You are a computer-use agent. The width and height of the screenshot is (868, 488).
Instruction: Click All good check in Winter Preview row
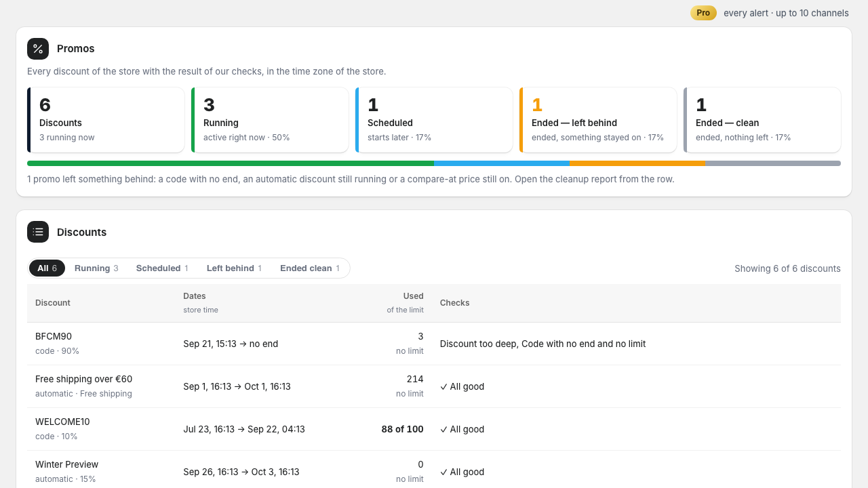pos(462,472)
